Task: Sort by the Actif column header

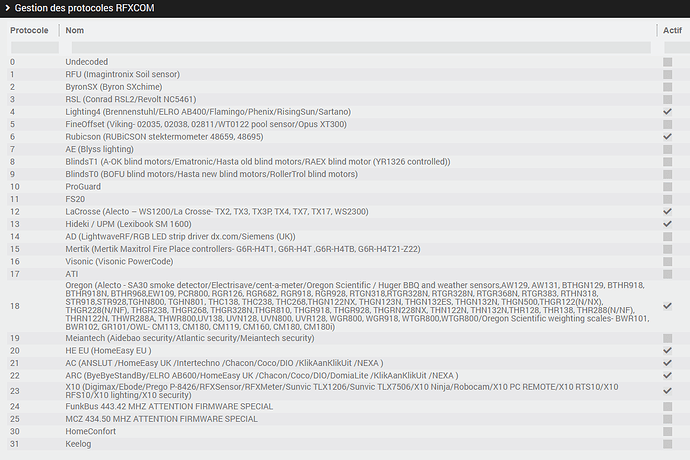Action: click(x=673, y=30)
